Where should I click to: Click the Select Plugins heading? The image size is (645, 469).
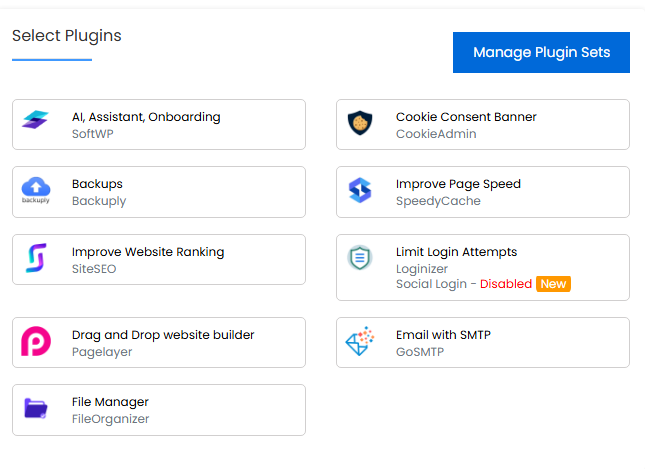[x=67, y=36]
